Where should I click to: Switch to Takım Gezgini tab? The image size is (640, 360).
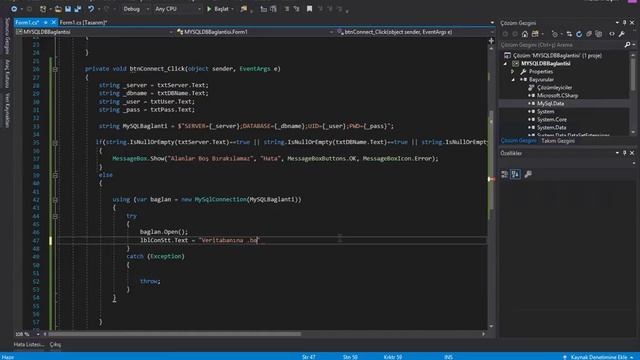[x=558, y=140]
